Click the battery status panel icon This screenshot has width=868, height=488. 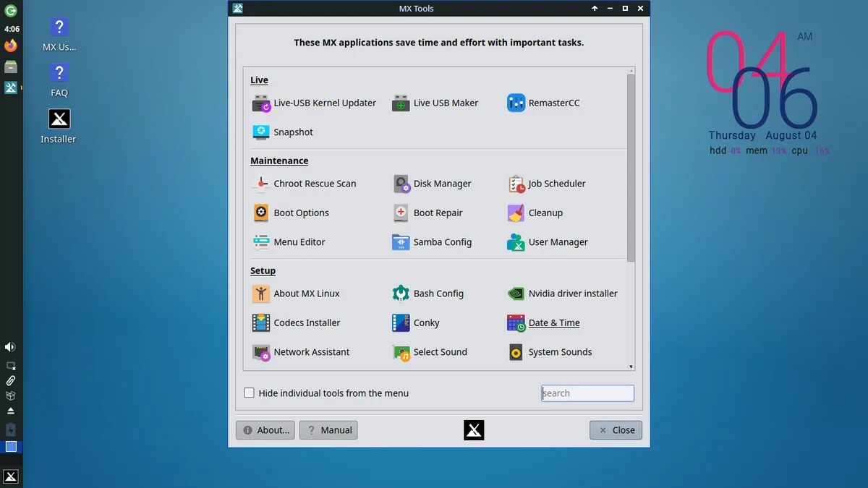(x=11, y=429)
